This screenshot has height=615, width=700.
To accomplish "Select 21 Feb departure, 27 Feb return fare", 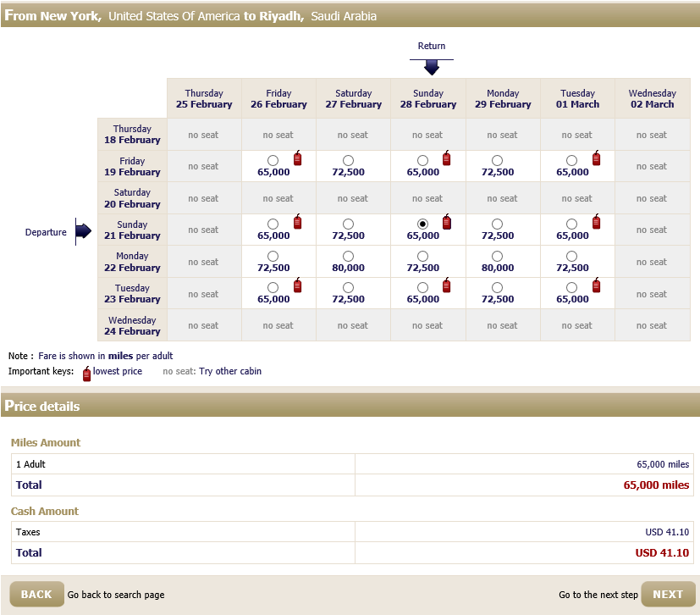I will (348, 224).
